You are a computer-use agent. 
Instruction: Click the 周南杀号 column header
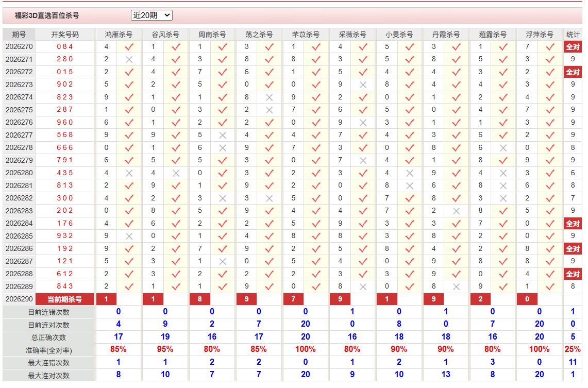(212, 35)
